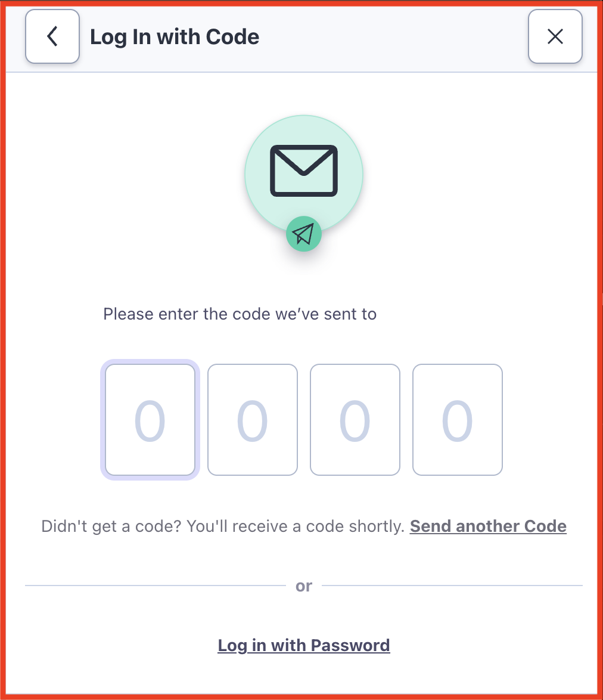Click the Log In with Code heading
This screenshot has height=700, width=603.
(175, 36)
